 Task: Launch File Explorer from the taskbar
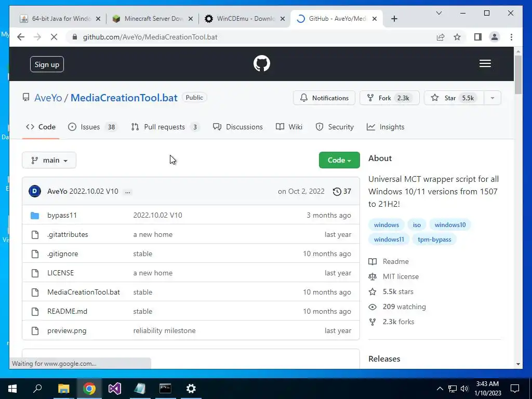pos(63,389)
